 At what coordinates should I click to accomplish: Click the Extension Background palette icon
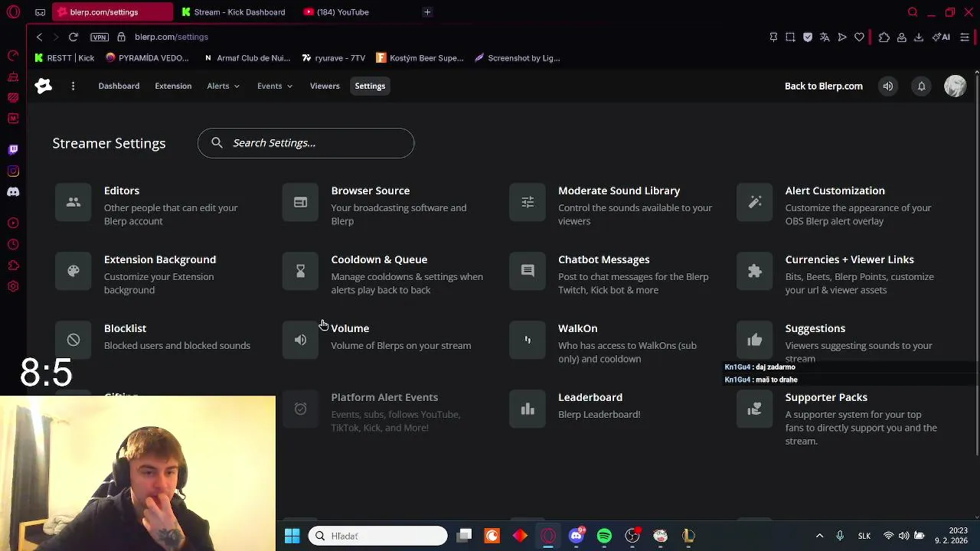coord(73,271)
